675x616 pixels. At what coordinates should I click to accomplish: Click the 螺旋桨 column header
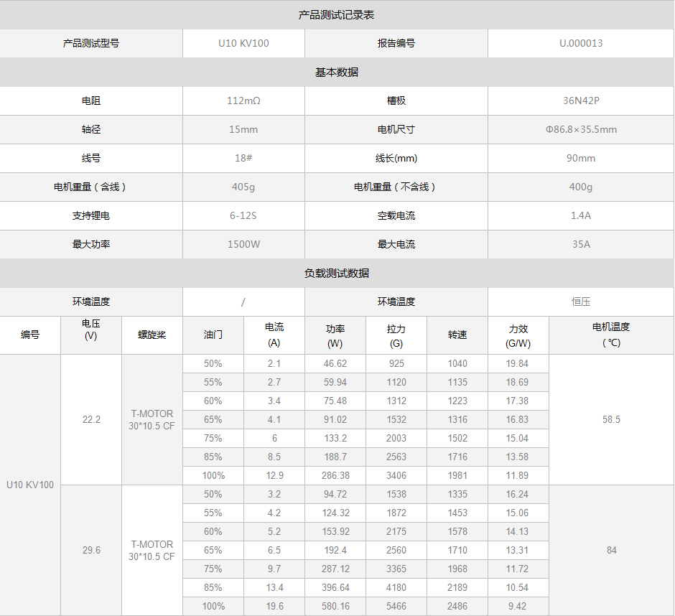tap(152, 335)
